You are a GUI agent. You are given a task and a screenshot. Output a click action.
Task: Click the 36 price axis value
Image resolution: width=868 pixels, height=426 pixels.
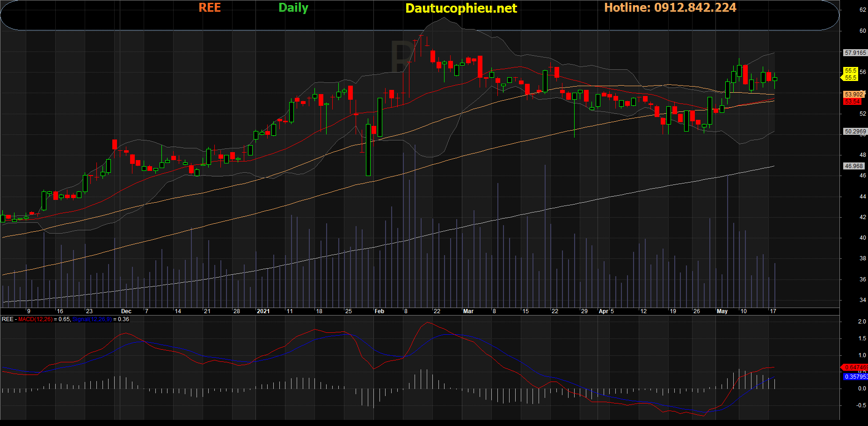pyautogui.click(x=863, y=279)
